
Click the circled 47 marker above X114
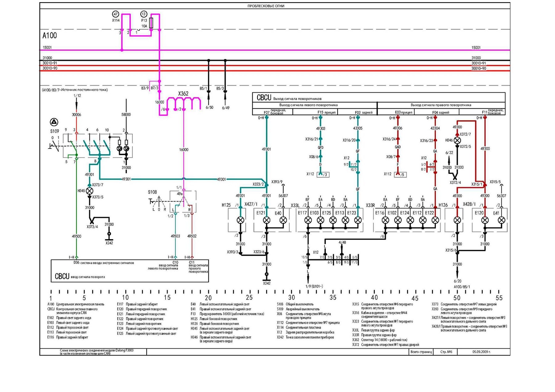coord(115,14)
